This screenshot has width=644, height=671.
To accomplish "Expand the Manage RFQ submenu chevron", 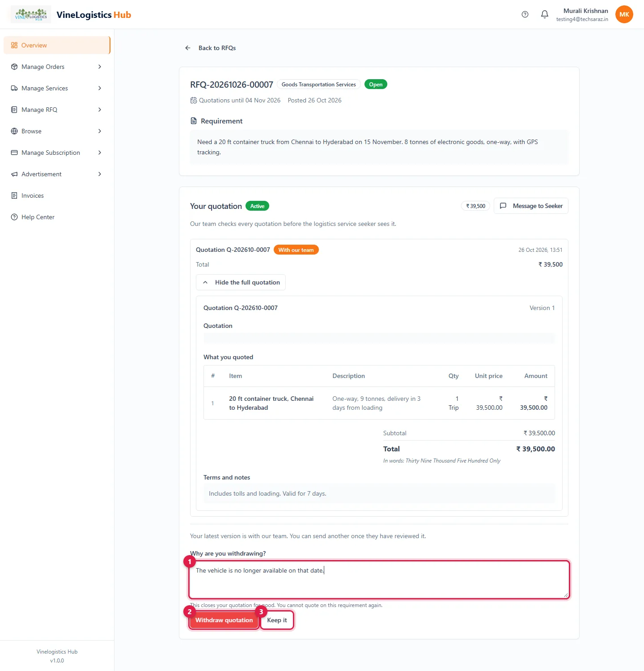I will click(x=100, y=110).
